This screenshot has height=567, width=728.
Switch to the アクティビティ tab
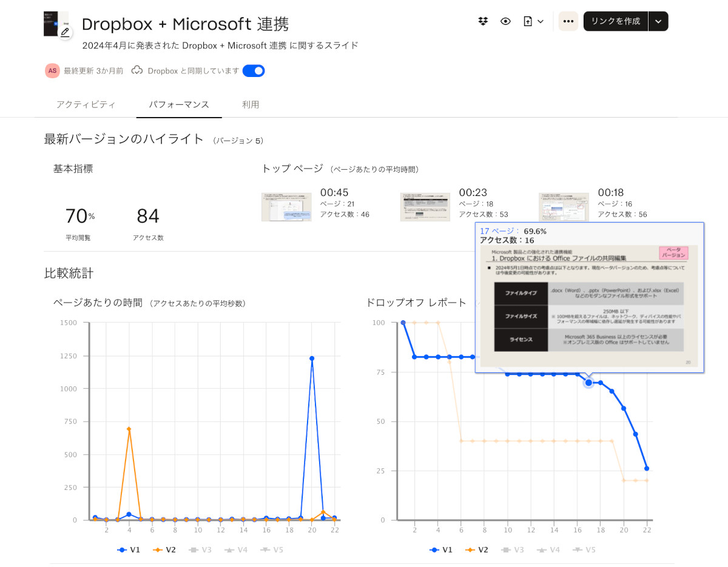pyautogui.click(x=86, y=104)
